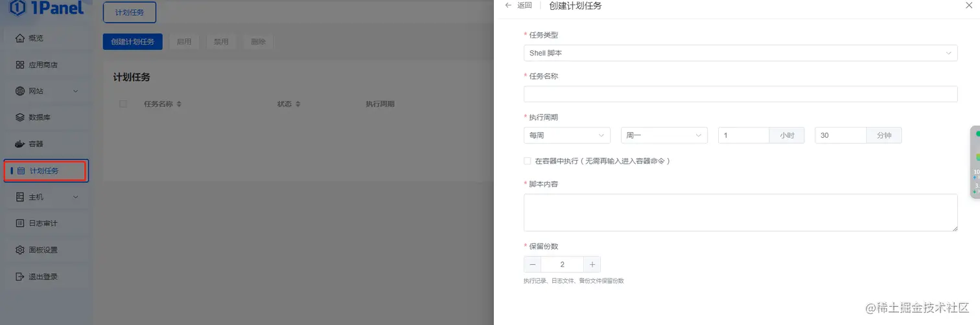The height and width of the screenshot is (325, 980).
Task: Click the back arrow icon beside 返回
Action: [508, 5]
